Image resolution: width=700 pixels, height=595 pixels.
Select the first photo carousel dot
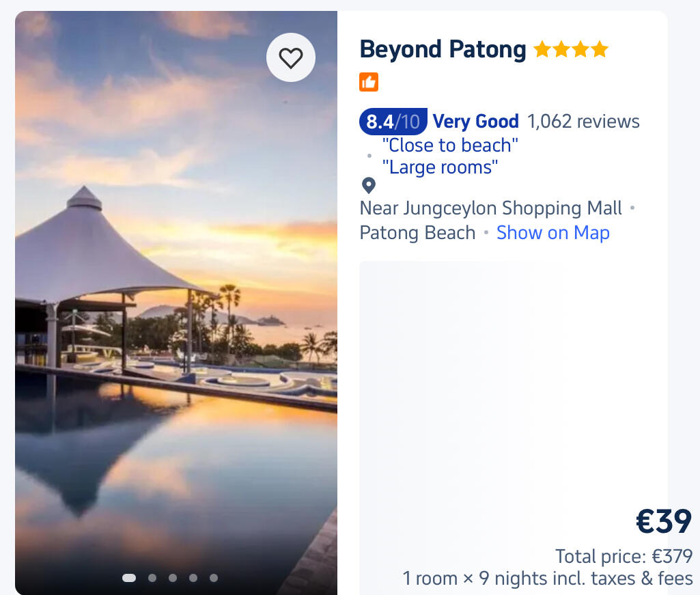[x=129, y=578]
